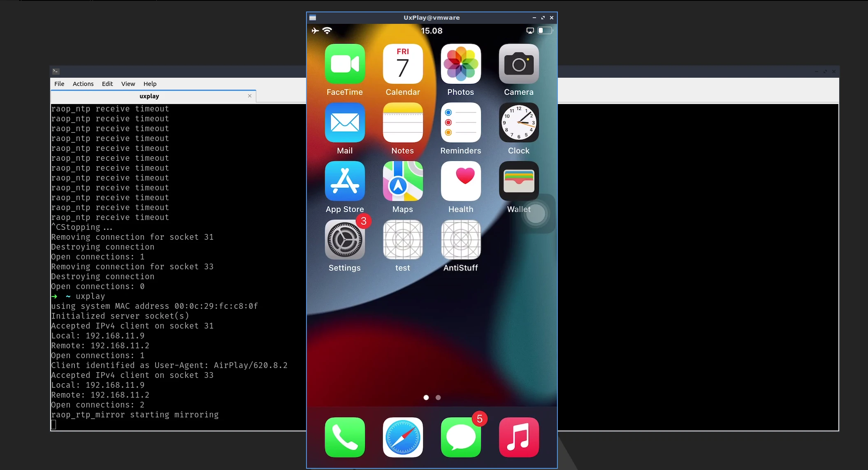Open the Clock app
This screenshot has width=868, height=470.
[x=519, y=123]
